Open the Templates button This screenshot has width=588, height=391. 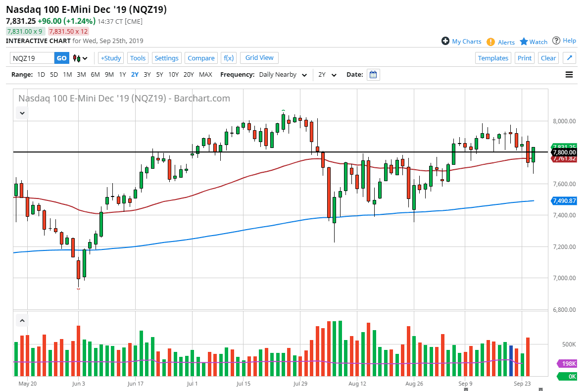coord(493,58)
